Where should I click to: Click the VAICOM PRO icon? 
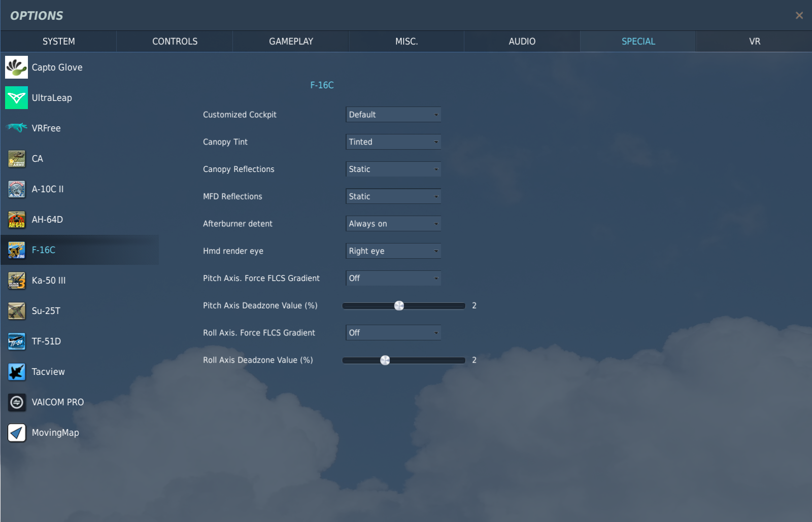coord(16,402)
